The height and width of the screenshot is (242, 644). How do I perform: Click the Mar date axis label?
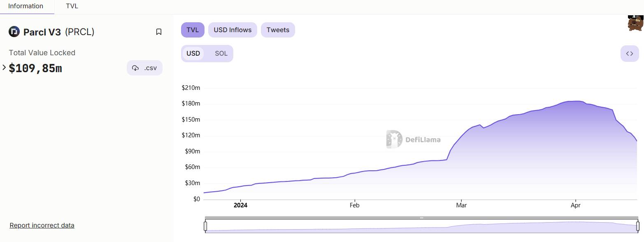462,205
